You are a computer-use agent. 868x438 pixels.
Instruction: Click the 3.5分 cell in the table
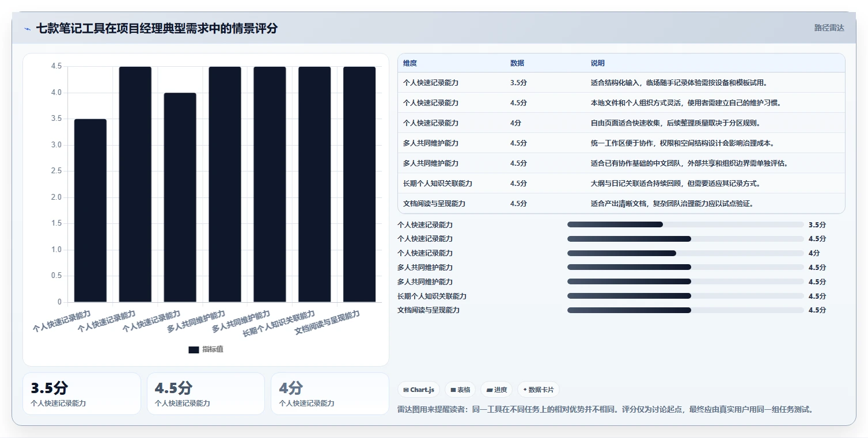click(x=518, y=83)
